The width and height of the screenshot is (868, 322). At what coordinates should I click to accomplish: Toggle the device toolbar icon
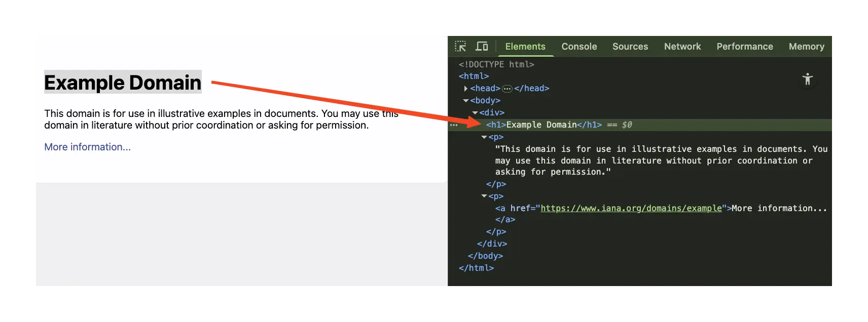[482, 47]
